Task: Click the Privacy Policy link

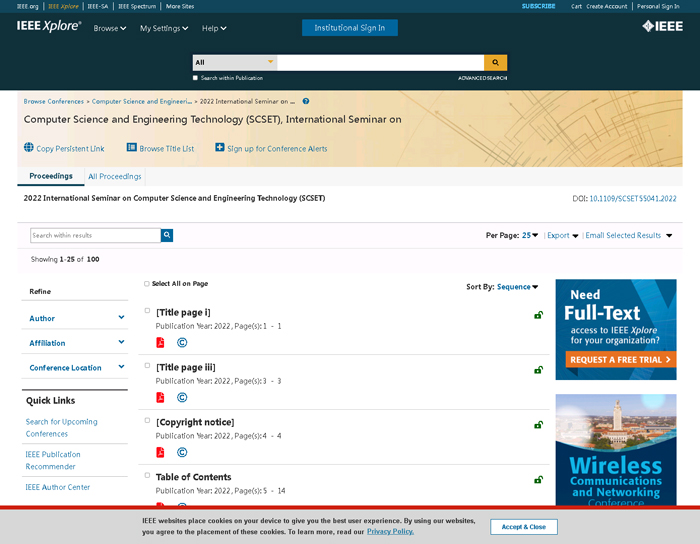Action: (390, 532)
